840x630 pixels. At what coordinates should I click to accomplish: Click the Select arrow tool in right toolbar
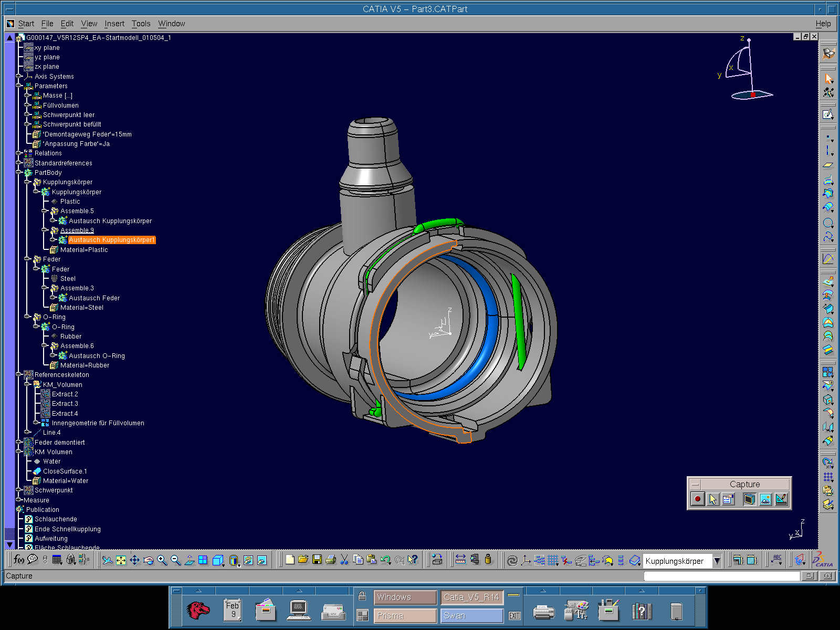point(828,78)
